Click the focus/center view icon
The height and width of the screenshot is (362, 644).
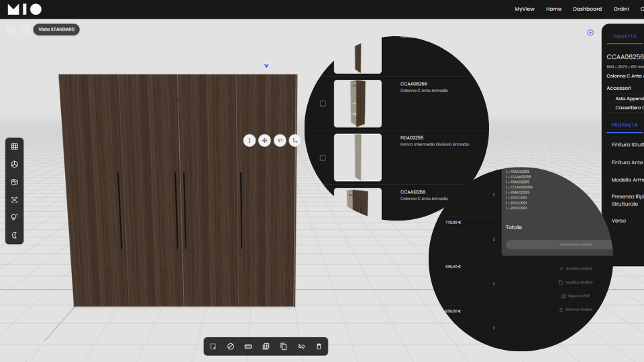point(15,200)
